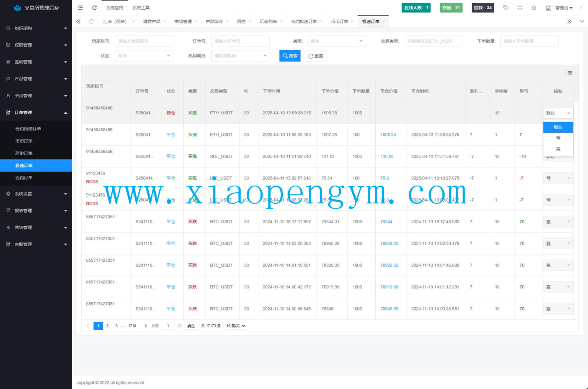Click the 交易所管理后台 logo
588x389 pixels.
(36, 8)
